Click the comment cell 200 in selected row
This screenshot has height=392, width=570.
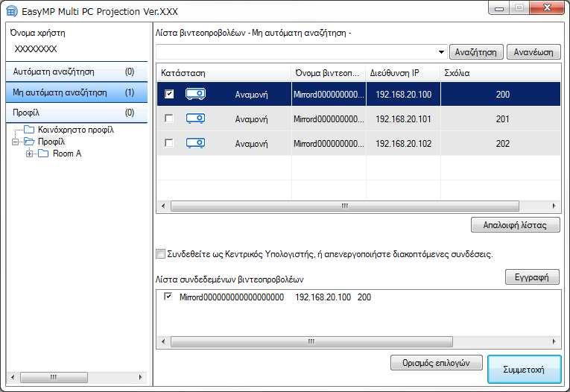pos(502,95)
